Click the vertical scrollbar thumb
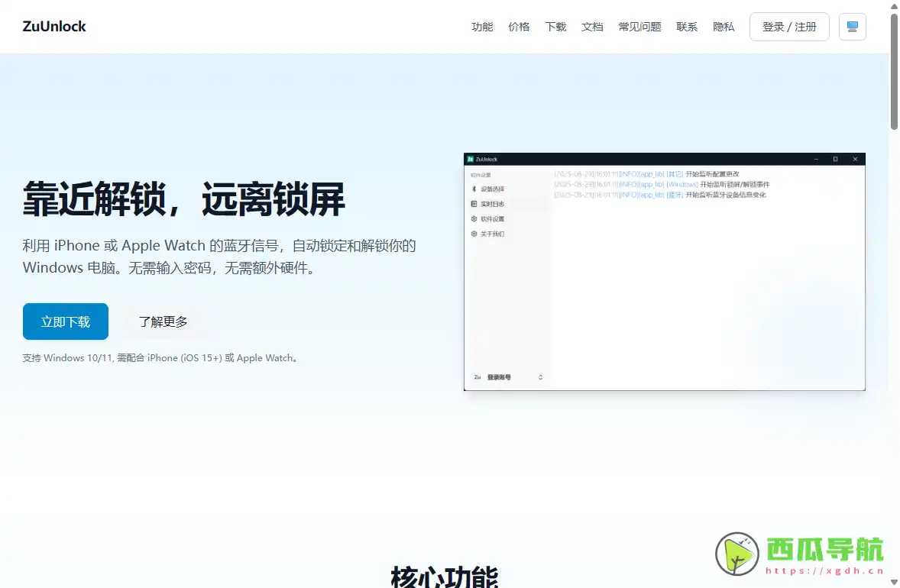Image resolution: width=900 pixels, height=588 pixels. (894, 72)
